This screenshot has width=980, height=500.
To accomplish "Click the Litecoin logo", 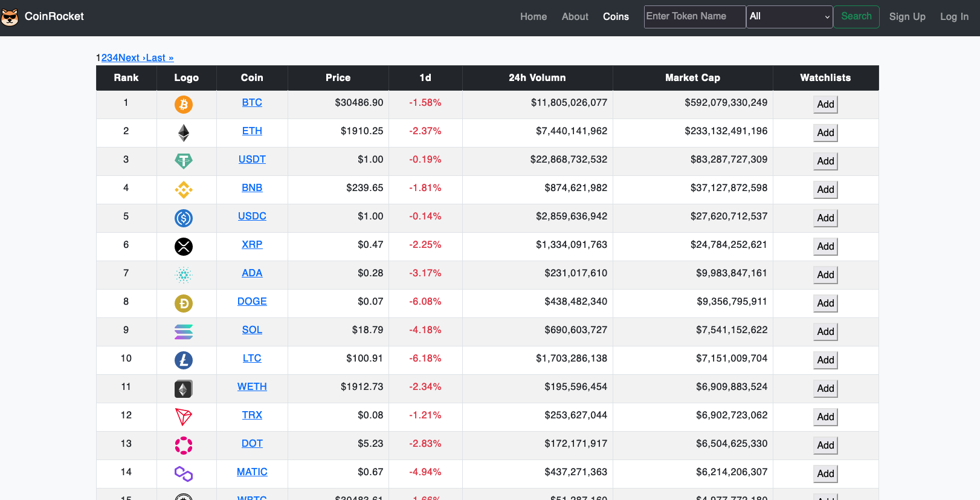I will click(x=184, y=360).
